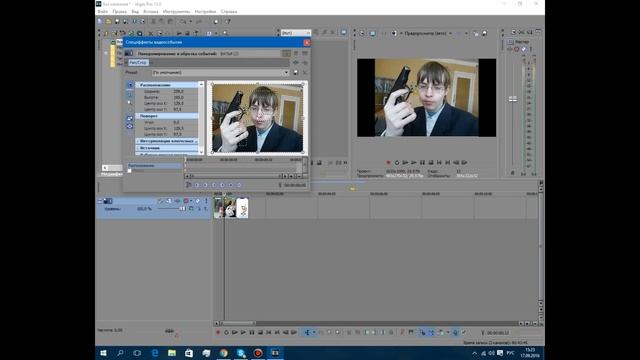This screenshot has height=360, width=640.
Task: Collapse the Расположение property group
Action: click(x=167, y=85)
